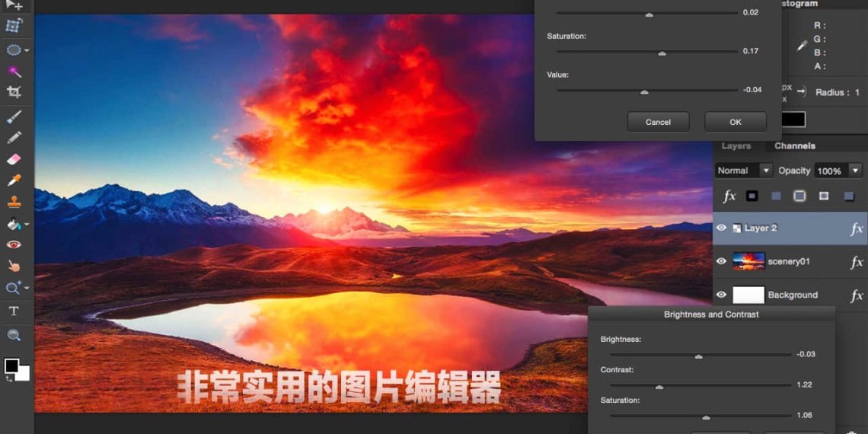Choose the Clone Stamp tool

click(14, 203)
